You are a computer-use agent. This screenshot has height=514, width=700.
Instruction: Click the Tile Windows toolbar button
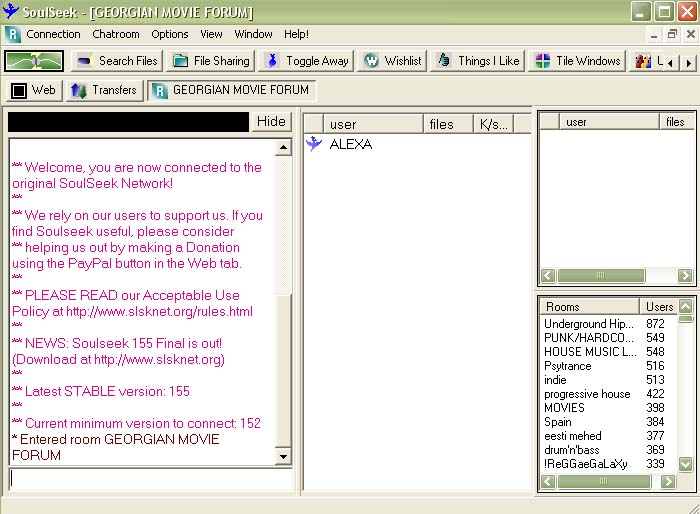click(577, 61)
